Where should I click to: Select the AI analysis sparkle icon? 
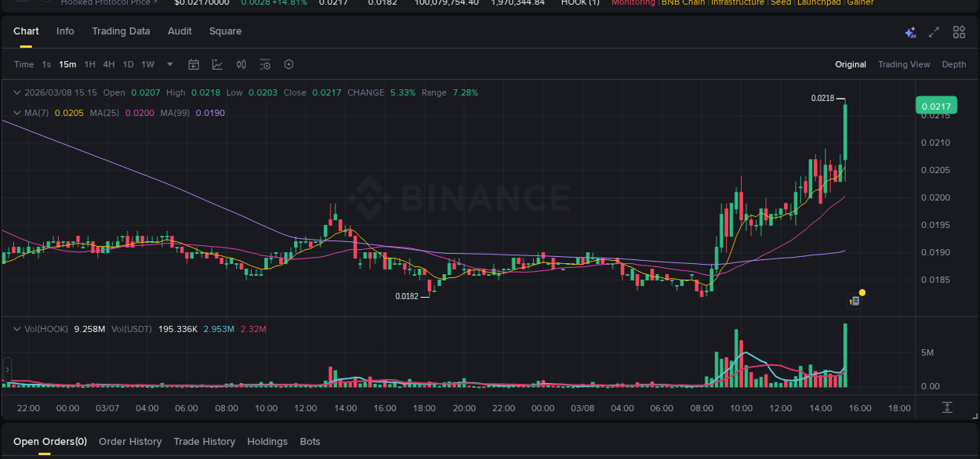(x=909, y=32)
